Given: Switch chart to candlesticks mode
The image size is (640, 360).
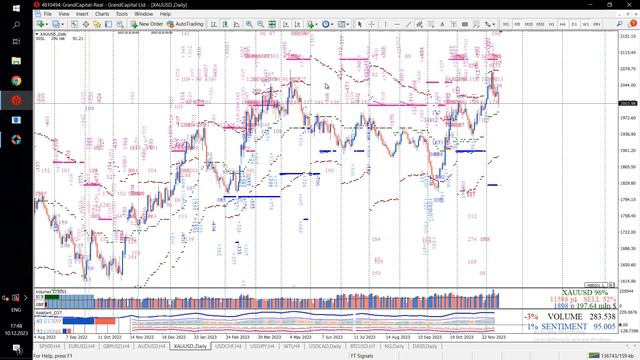Looking at the screenshot, I should (x=225, y=24).
